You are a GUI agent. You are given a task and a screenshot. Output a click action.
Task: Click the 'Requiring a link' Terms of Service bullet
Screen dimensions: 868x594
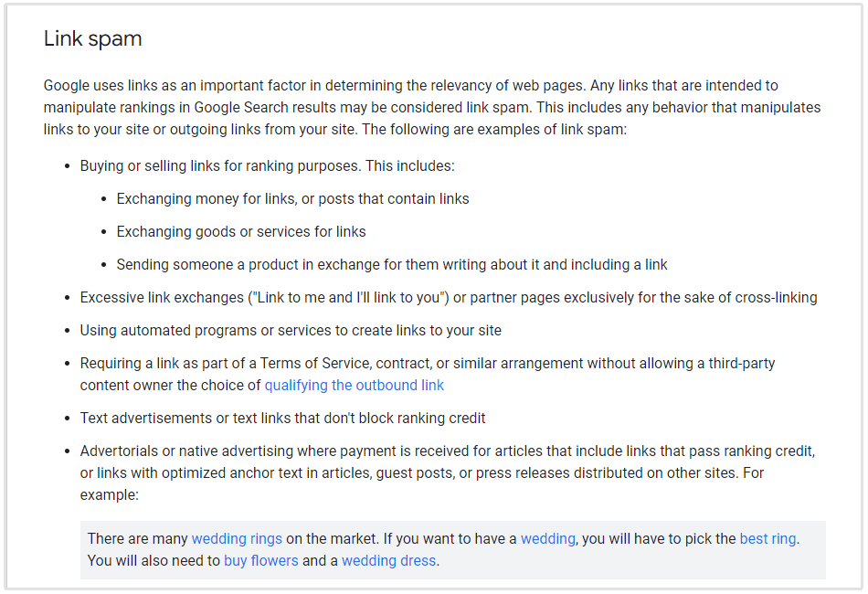tap(427, 363)
